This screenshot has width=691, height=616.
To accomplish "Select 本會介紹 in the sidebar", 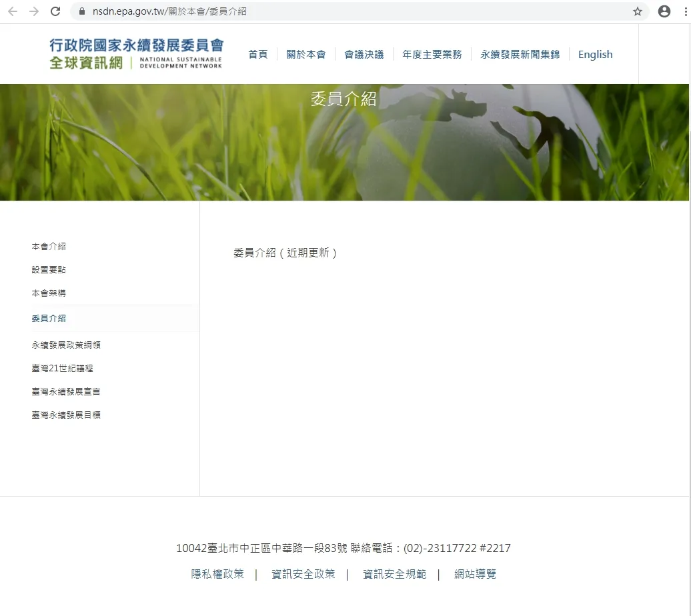I will pyautogui.click(x=49, y=246).
